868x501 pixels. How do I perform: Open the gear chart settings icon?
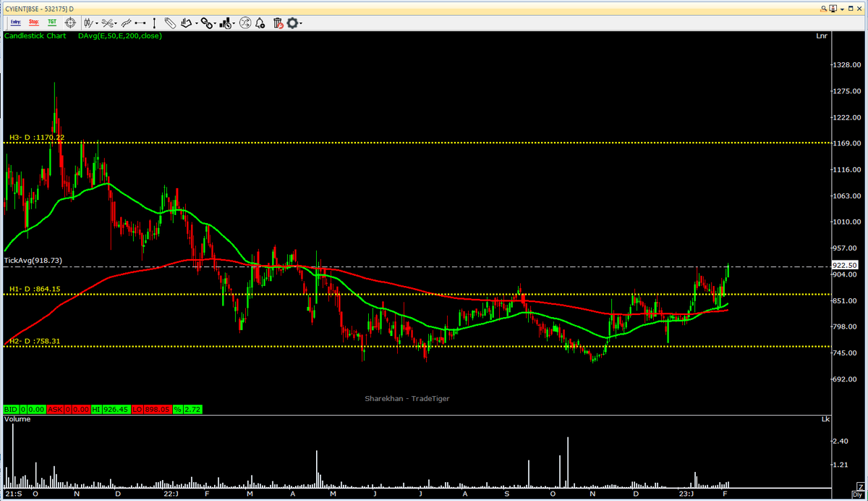click(292, 23)
